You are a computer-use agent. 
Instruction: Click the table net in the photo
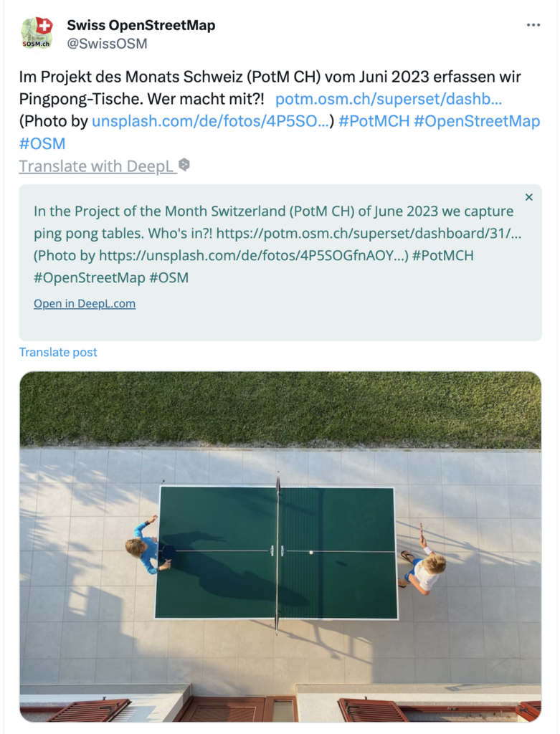[277, 553]
